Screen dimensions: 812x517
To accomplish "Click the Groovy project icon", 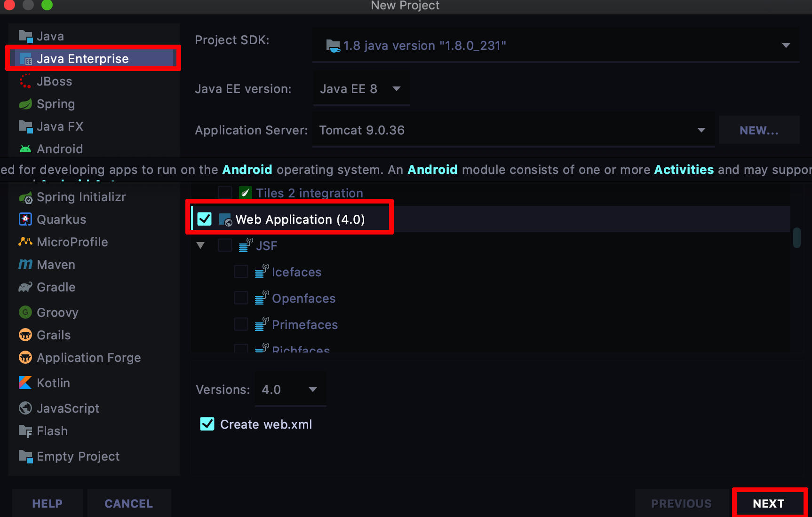I will (25, 312).
